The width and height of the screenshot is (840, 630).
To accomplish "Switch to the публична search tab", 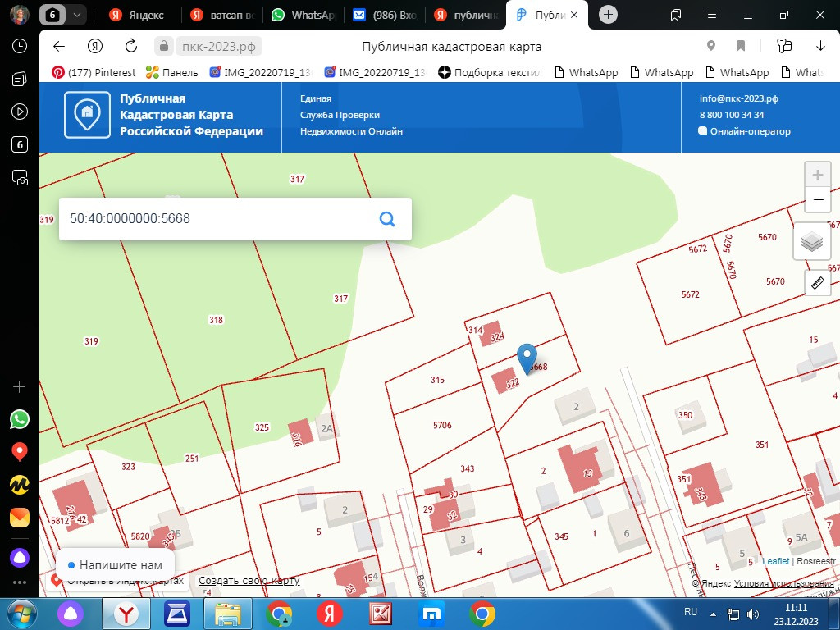I will 467,15.
